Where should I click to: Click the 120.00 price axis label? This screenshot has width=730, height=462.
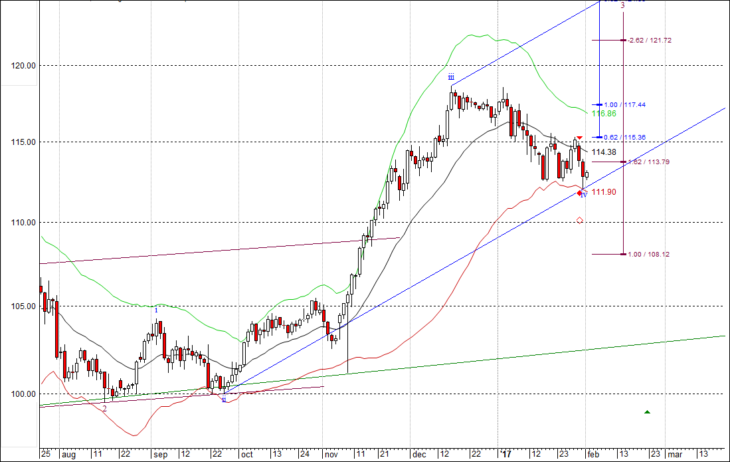(x=24, y=66)
